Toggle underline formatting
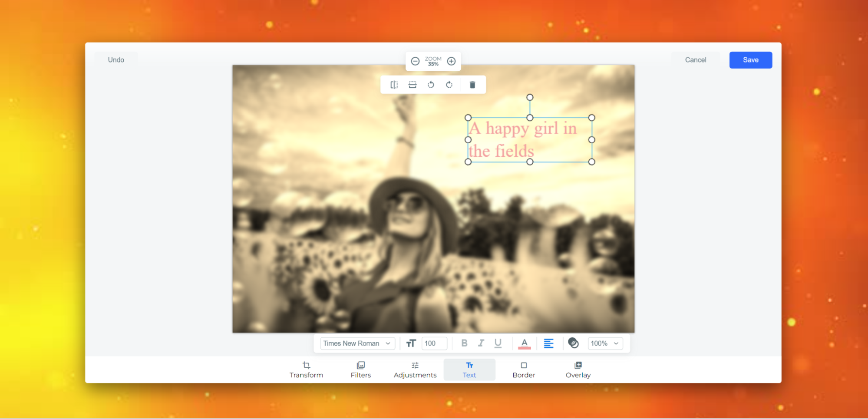This screenshot has height=419, width=868. 498,343
